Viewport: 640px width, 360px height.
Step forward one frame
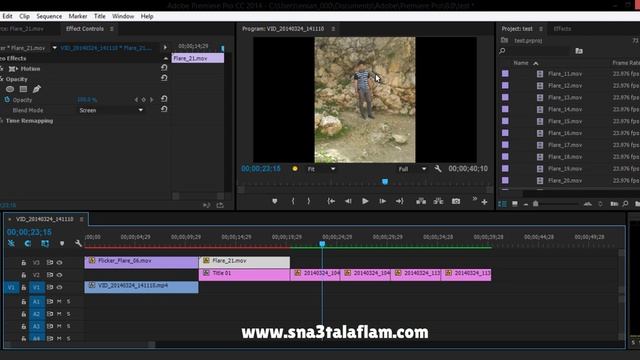coord(382,201)
